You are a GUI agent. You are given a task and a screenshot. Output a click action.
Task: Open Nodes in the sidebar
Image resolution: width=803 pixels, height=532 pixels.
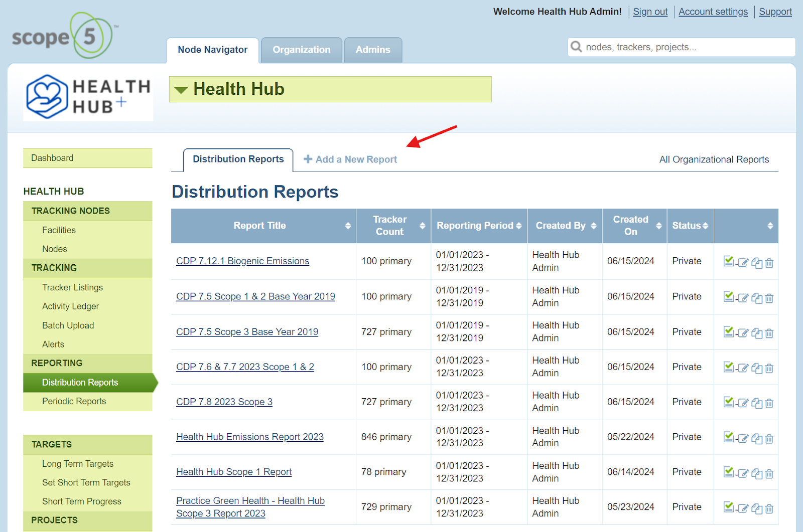[55, 249]
